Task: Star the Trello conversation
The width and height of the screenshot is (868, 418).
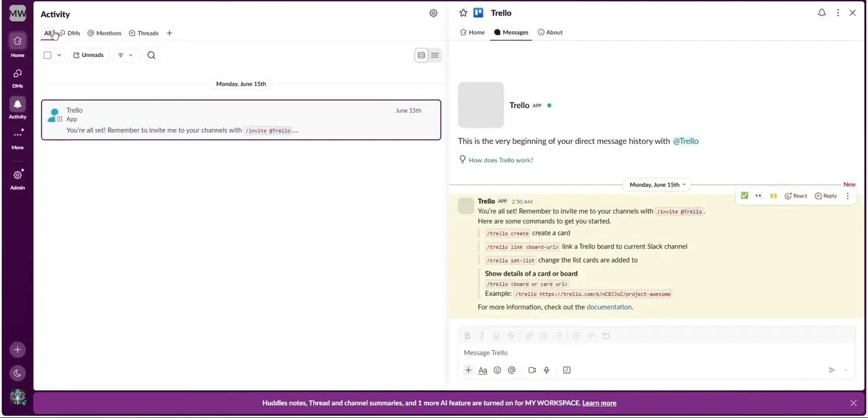Action: pyautogui.click(x=463, y=13)
